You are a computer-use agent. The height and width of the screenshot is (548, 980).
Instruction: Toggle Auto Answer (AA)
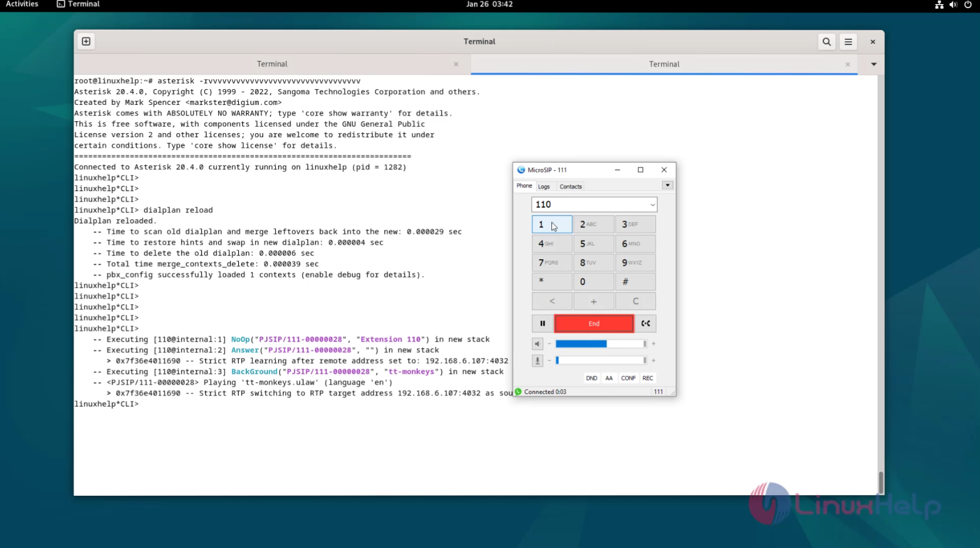coord(609,378)
